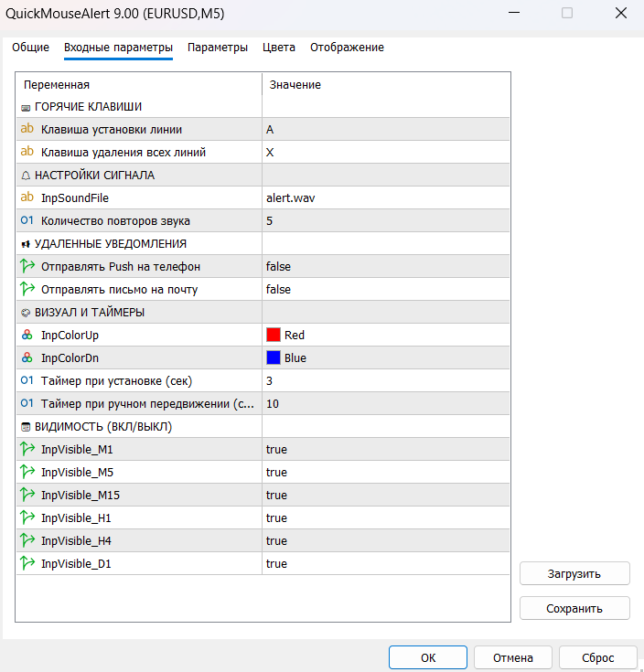
Task: Select the InpSoundFile variable name
Action: 75,198
